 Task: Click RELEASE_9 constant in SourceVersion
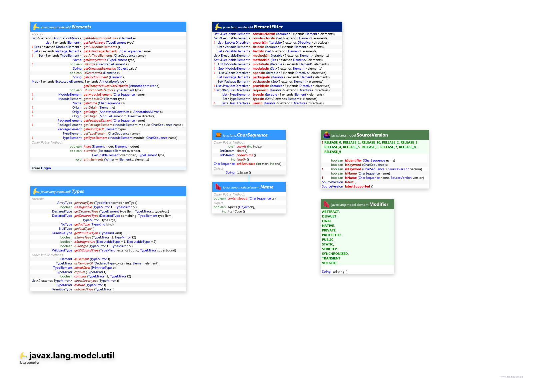(x=332, y=152)
